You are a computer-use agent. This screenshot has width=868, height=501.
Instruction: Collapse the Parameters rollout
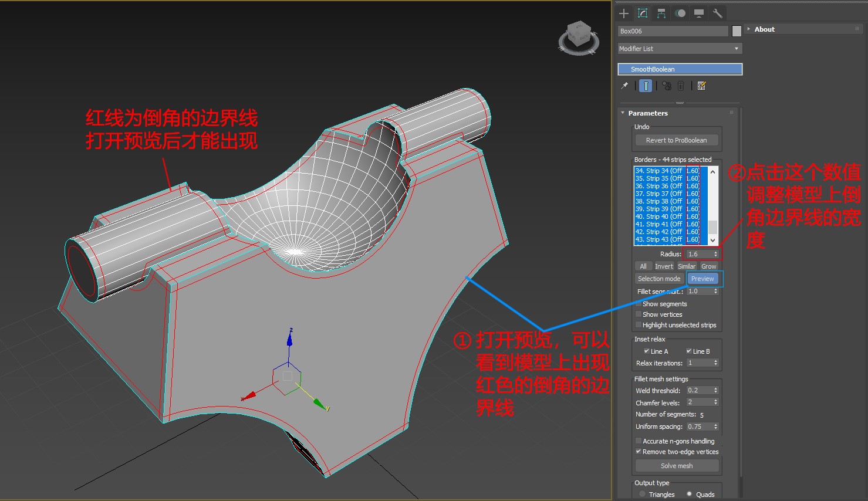[x=647, y=113]
